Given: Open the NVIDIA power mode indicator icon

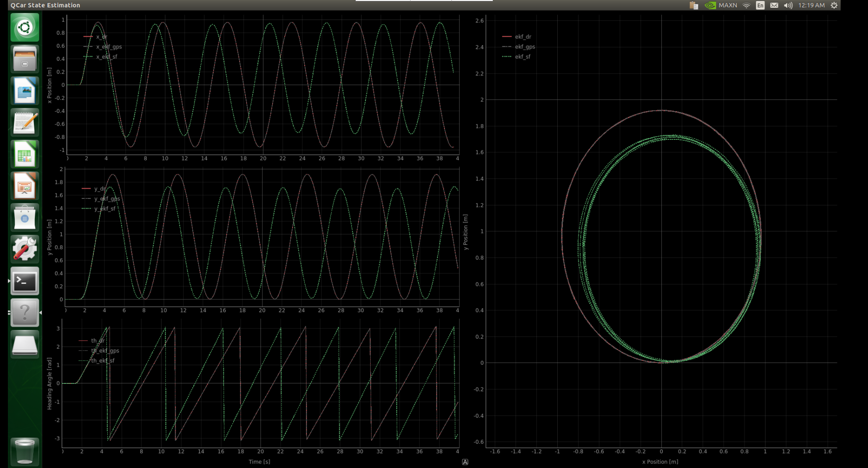Looking at the screenshot, I should pyautogui.click(x=710, y=5).
